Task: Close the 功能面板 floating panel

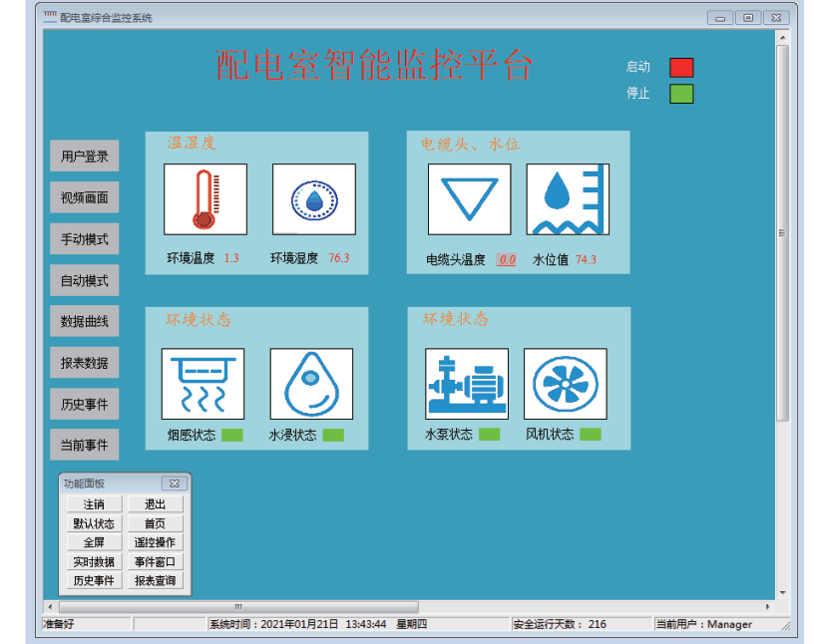Action: tap(174, 483)
